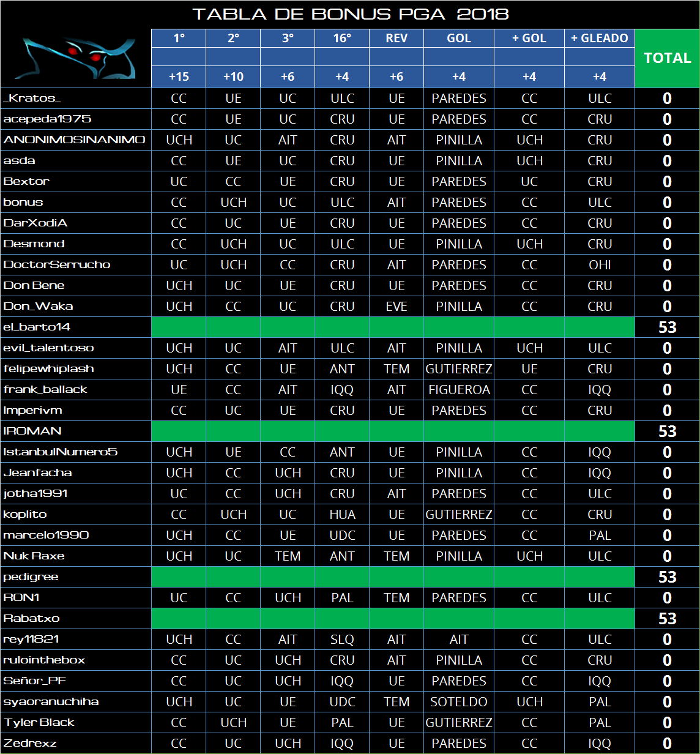The image size is (700, 754).
Task: Select the 2° column header
Action: [x=233, y=38]
